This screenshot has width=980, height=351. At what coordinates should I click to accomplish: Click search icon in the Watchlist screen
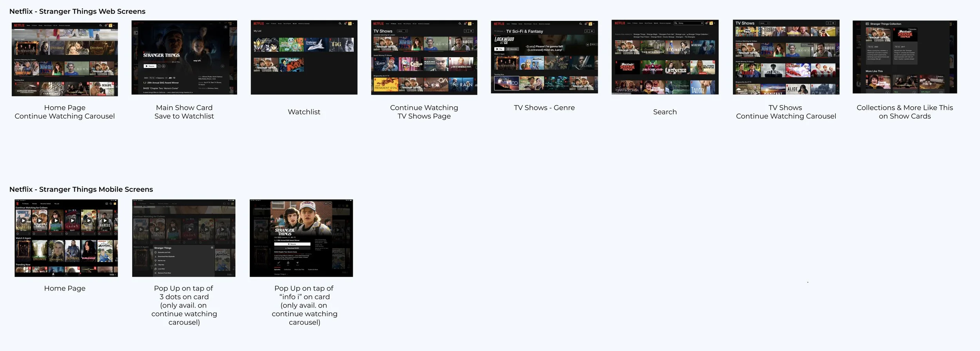[x=340, y=24]
